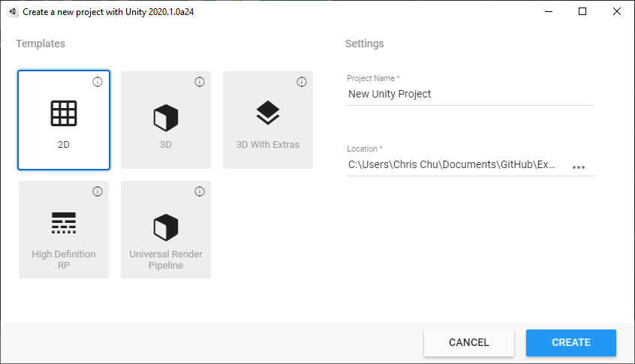The image size is (635, 364).
Task: Click the Project Name input field
Action: [470, 95]
